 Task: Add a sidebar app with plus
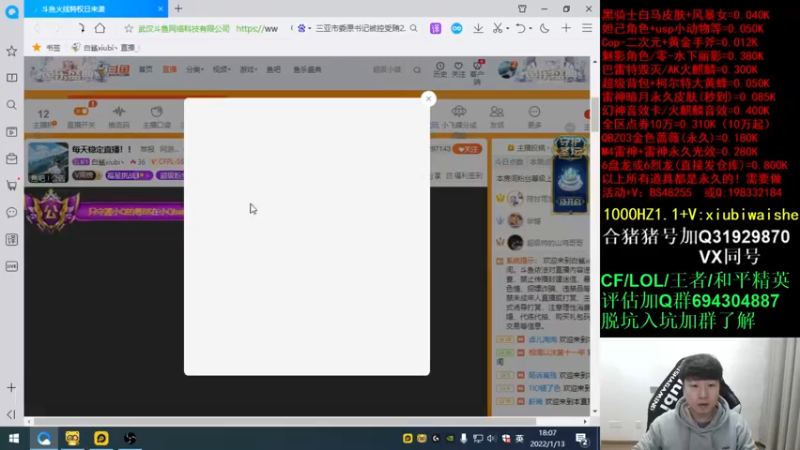[x=11, y=388]
